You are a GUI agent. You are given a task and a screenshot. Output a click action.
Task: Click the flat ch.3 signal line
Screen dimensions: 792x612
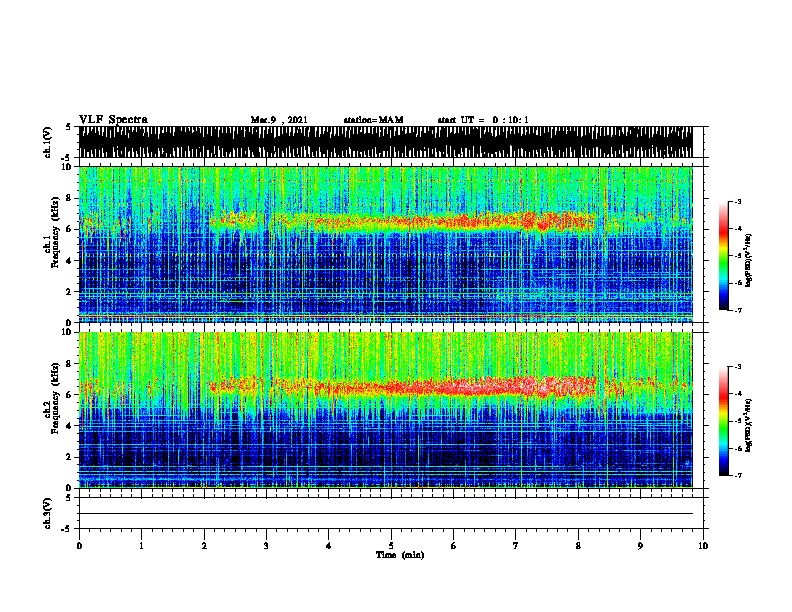[x=385, y=514]
